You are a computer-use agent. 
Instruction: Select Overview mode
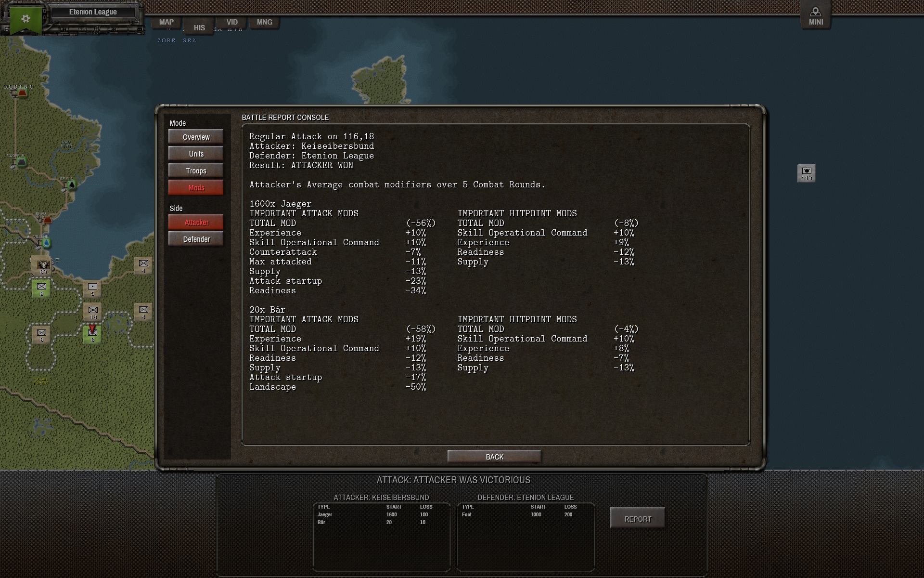tap(195, 136)
